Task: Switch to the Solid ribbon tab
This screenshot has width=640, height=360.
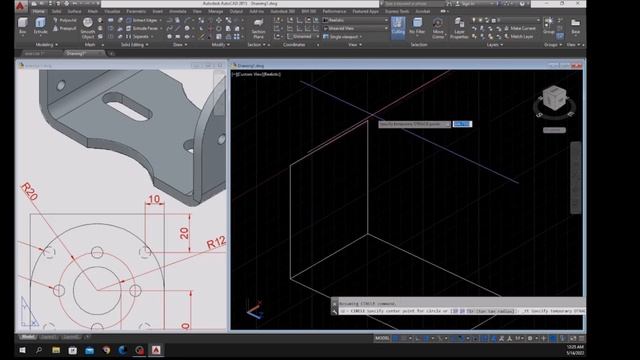Action: [x=56, y=11]
